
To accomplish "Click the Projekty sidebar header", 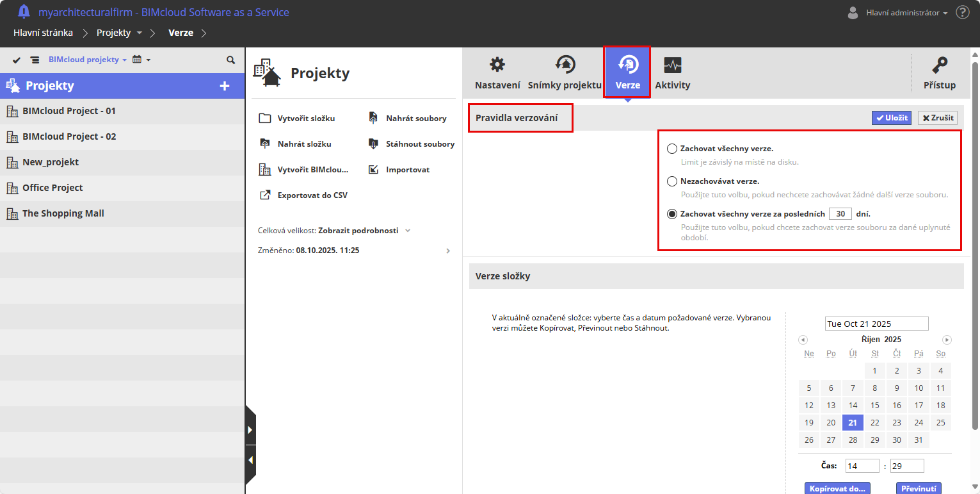I will [x=122, y=86].
